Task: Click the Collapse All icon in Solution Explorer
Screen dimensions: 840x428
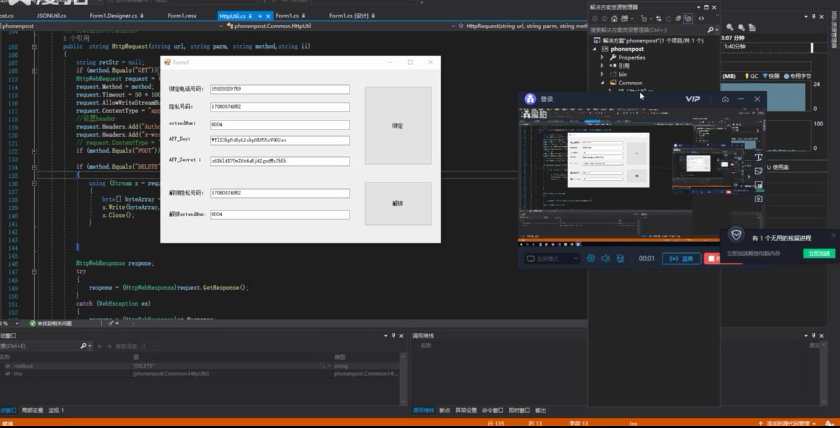Action: [678, 19]
